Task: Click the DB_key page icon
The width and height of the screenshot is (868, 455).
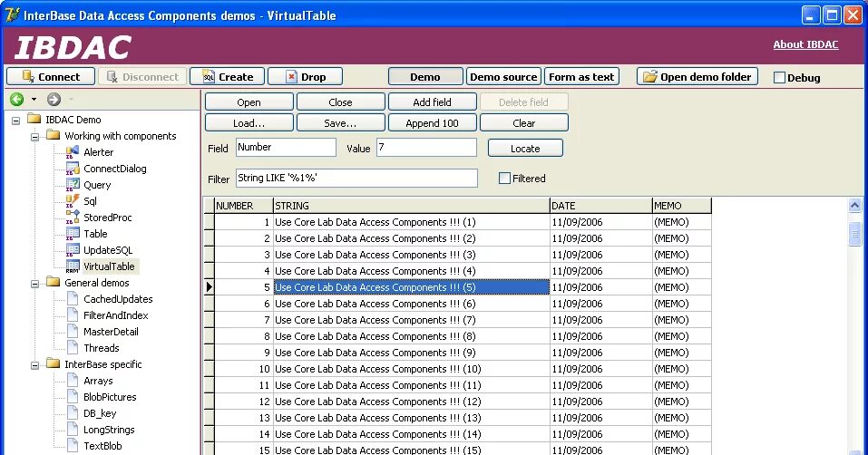Action: coord(73,413)
